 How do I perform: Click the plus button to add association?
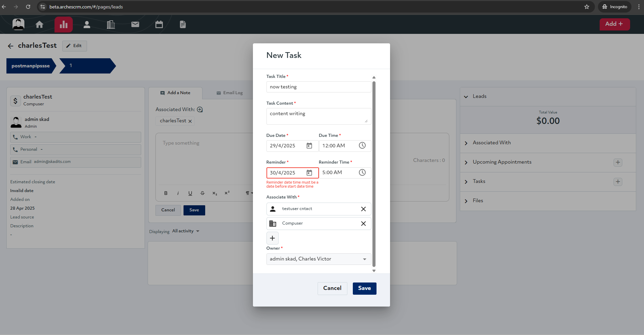272,238
